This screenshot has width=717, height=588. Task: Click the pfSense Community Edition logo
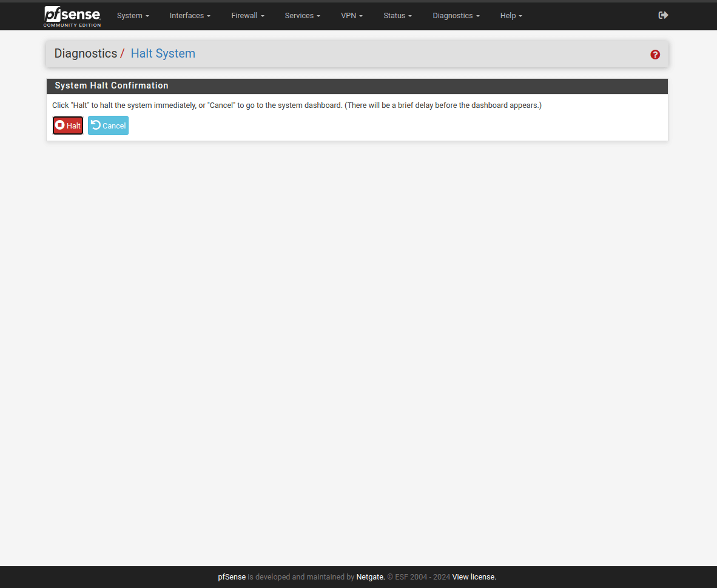tap(72, 16)
